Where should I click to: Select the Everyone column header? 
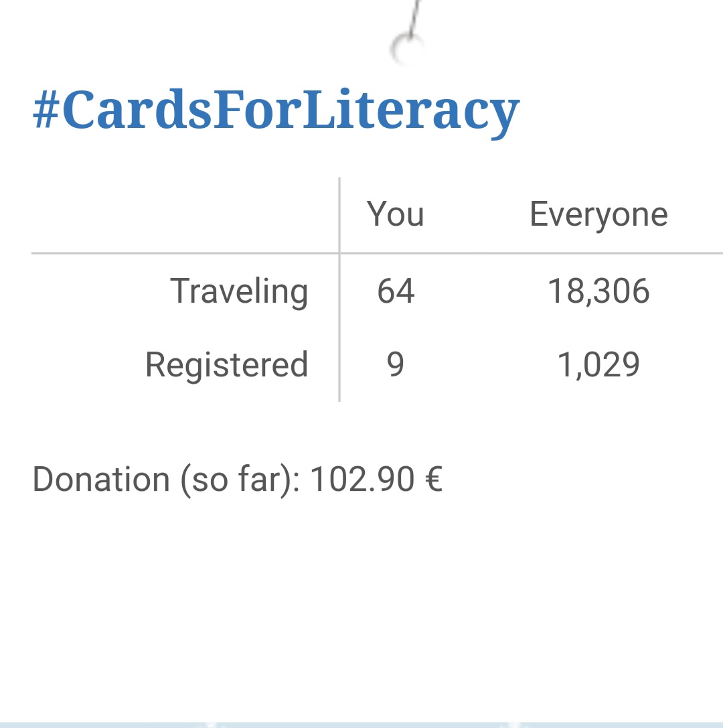[598, 215]
